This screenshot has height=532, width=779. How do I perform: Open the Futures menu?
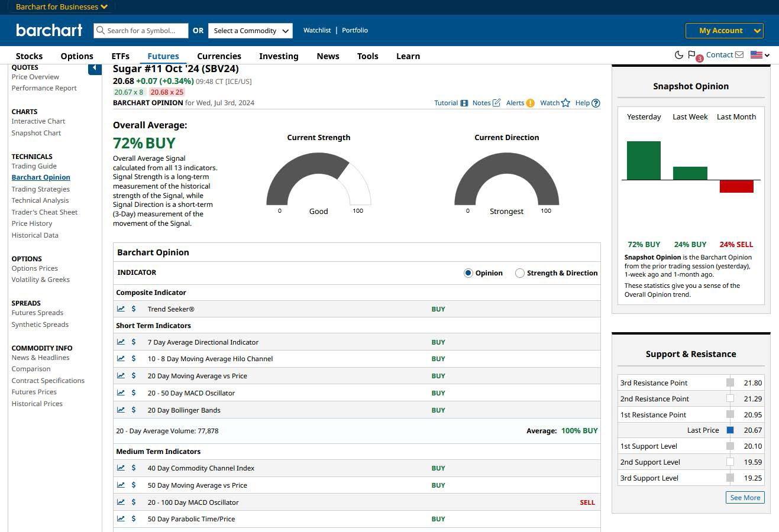click(x=163, y=56)
